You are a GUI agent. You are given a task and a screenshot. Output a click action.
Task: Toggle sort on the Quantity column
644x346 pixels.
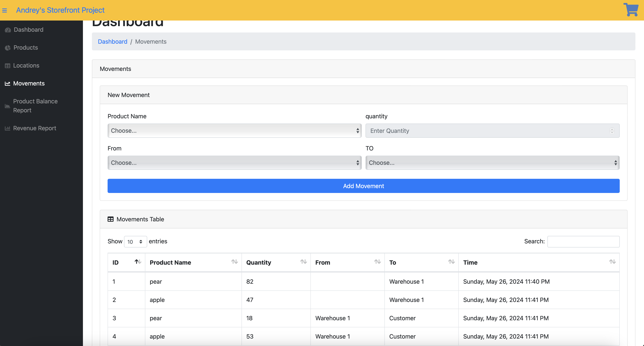(x=303, y=262)
